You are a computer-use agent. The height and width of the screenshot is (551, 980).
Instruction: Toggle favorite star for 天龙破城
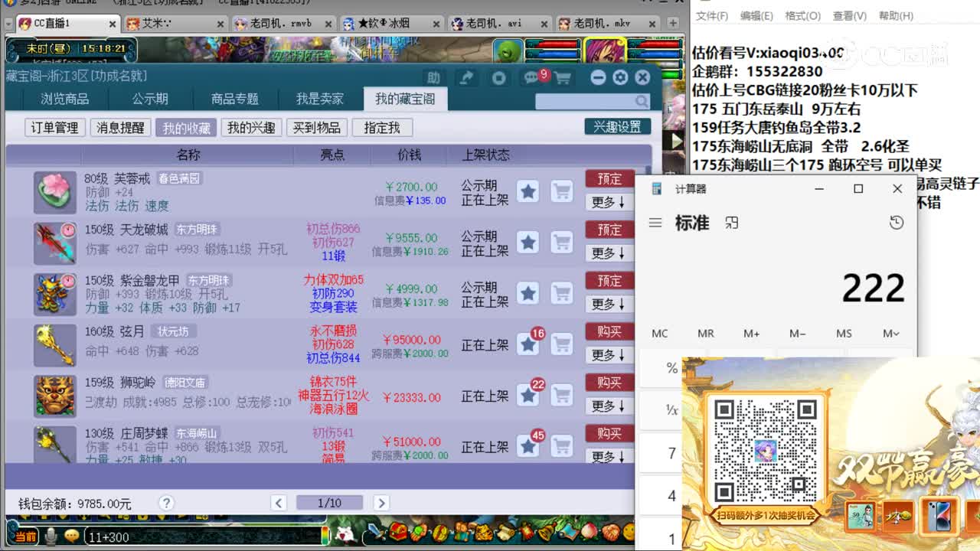coord(528,243)
